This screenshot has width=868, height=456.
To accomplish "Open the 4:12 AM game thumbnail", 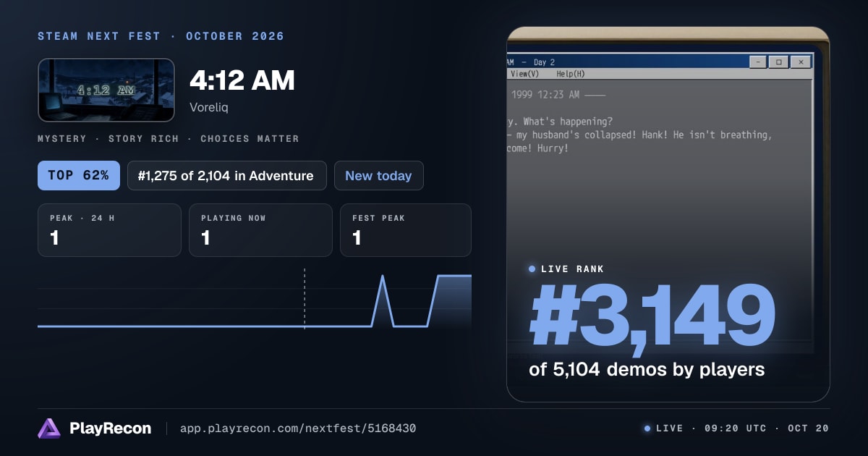I will click(106, 90).
